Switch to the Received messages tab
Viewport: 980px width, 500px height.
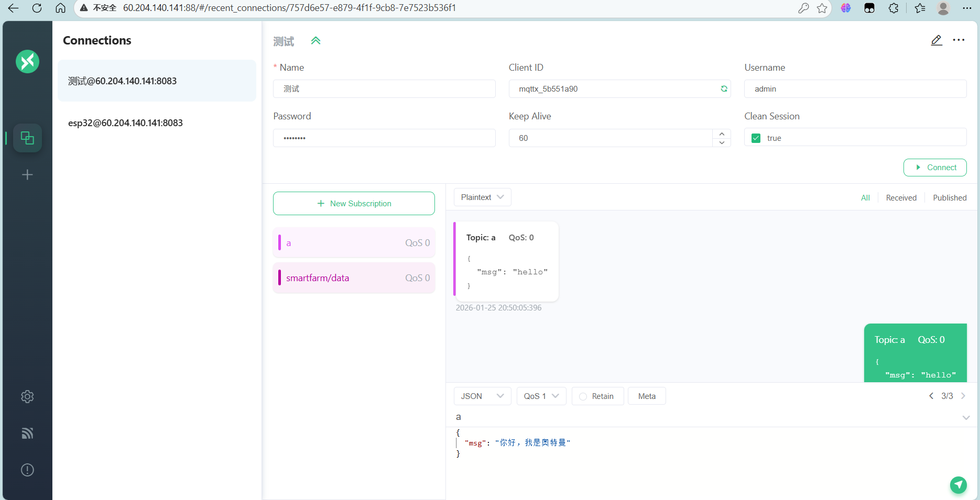point(901,198)
